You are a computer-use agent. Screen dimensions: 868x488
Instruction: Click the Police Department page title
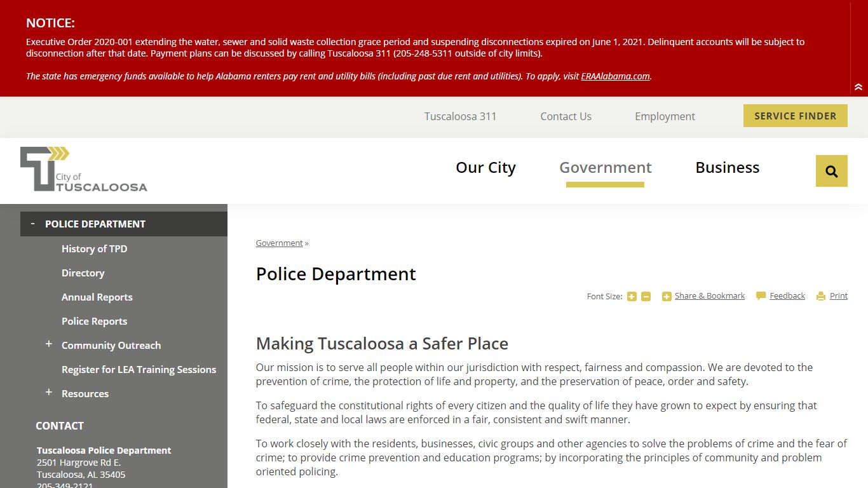[x=336, y=274]
